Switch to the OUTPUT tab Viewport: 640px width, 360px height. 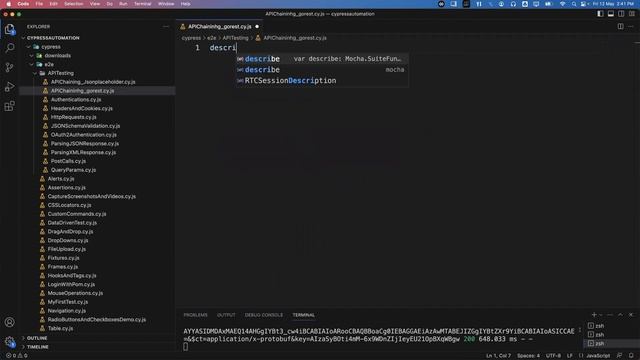pyautogui.click(x=226, y=315)
